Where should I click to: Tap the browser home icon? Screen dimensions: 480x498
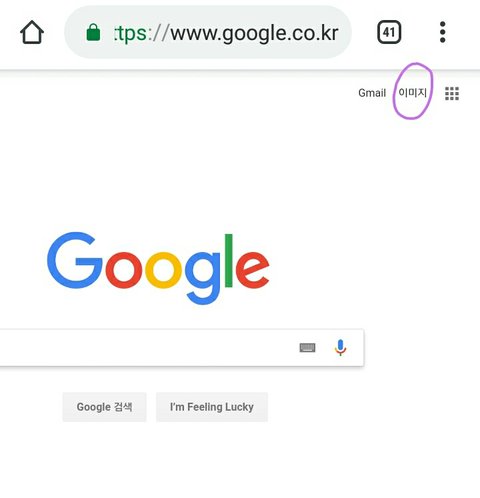[x=32, y=32]
